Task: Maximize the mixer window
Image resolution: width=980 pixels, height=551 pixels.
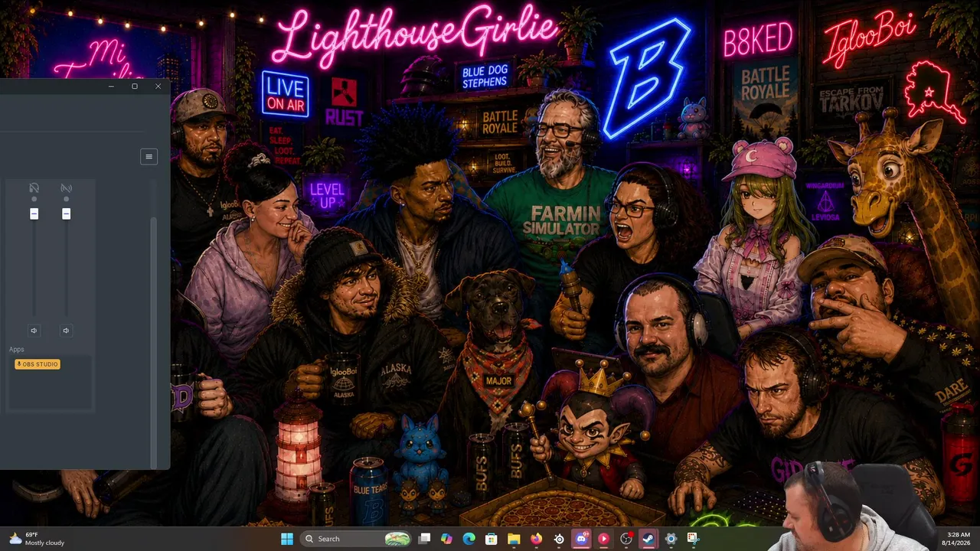Action: pyautogui.click(x=135, y=86)
